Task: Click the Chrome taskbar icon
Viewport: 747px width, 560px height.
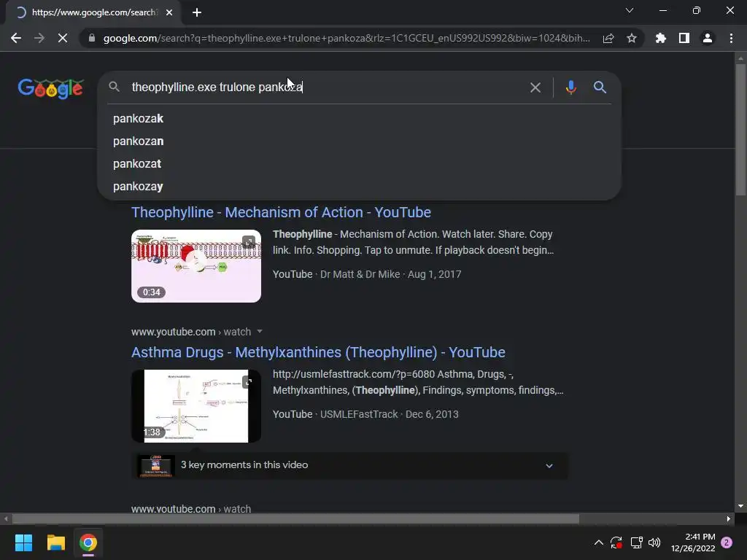Action: tap(88, 542)
